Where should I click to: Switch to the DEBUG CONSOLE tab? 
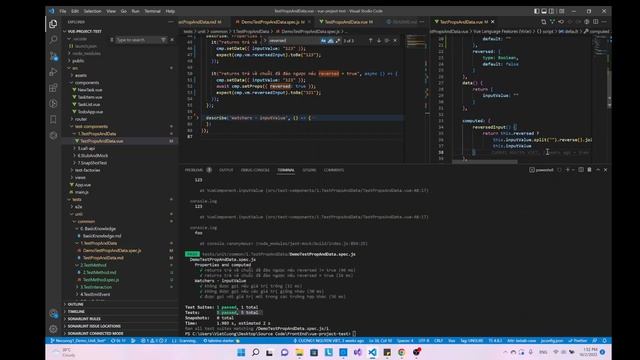(x=255, y=170)
